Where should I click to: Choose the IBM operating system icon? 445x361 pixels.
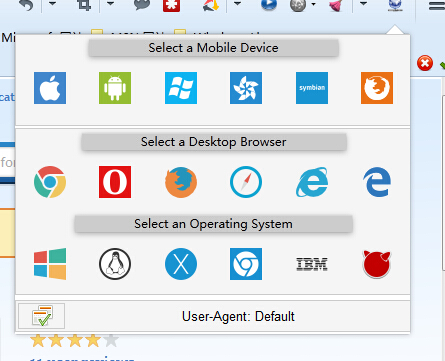point(312,264)
